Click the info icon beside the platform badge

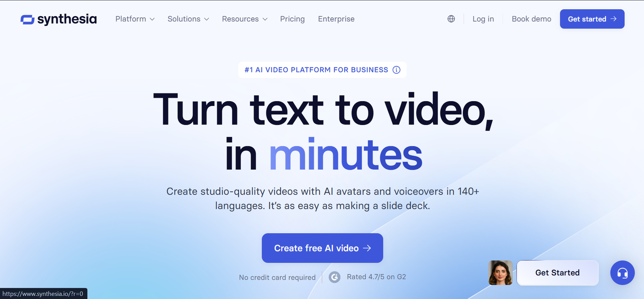click(396, 70)
